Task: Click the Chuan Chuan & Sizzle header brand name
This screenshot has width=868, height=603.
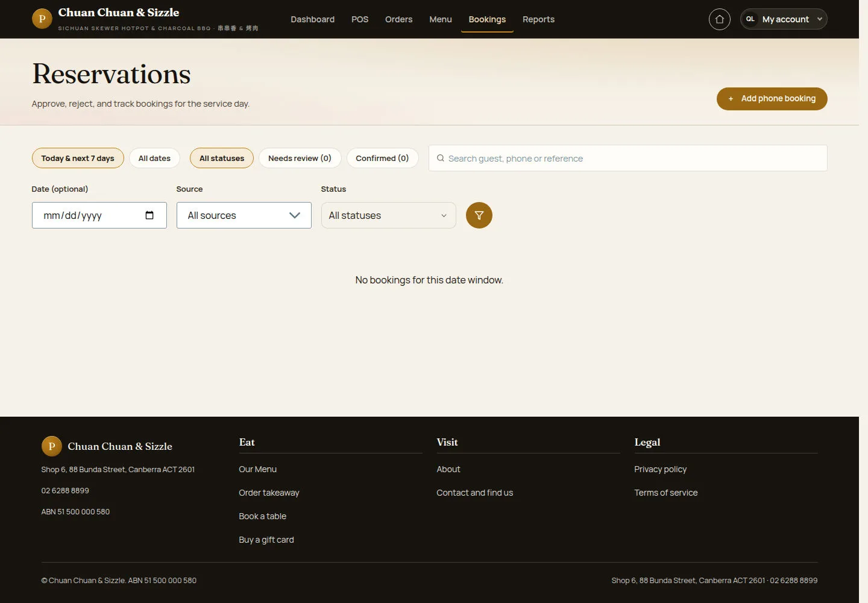Action: click(119, 13)
